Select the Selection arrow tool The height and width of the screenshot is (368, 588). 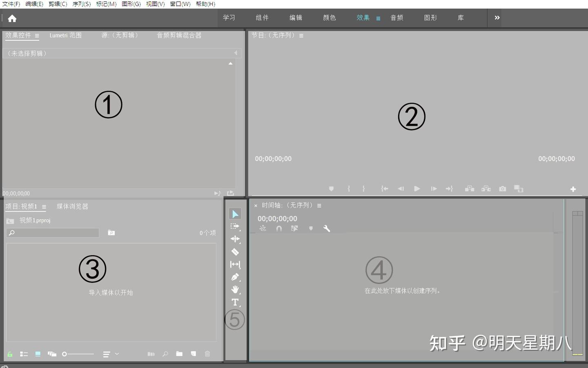click(235, 214)
